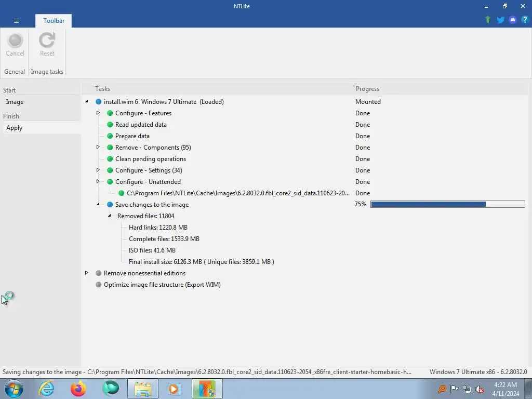Select the Toolbar ribbon tab
This screenshot has height=399, width=532.
point(54,21)
